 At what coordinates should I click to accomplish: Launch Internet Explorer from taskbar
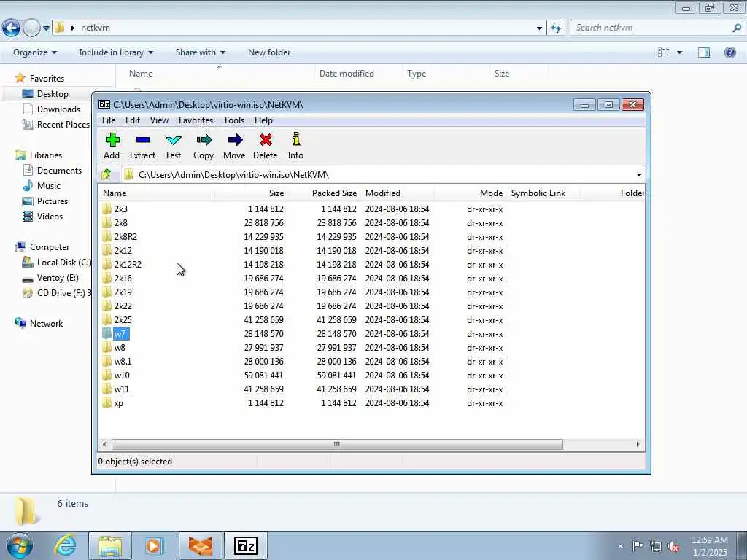(x=65, y=545)
